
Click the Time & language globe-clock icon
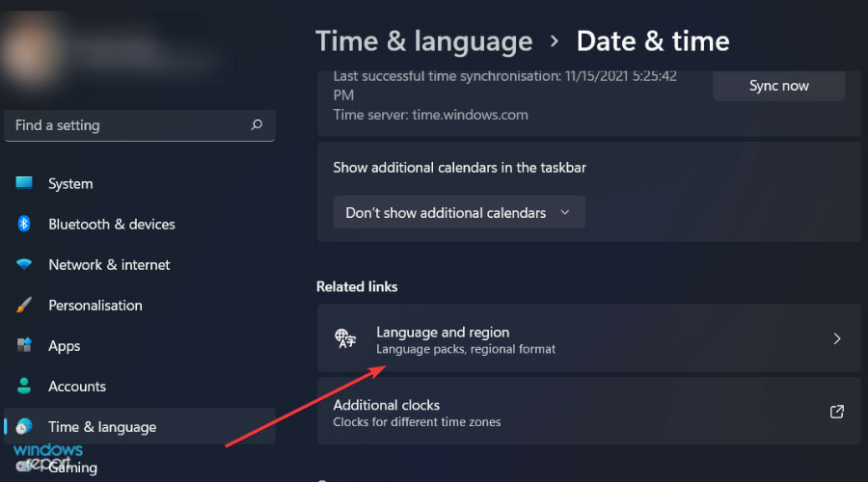coord(24,426)
